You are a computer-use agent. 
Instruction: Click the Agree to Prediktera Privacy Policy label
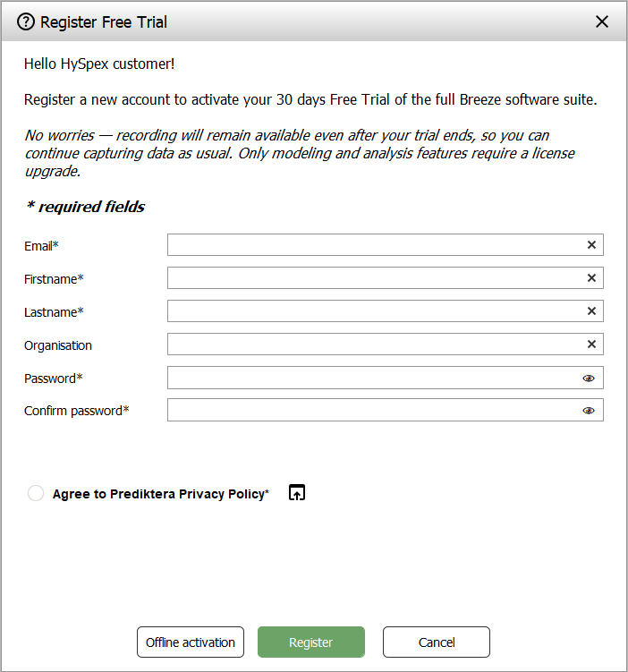160,494
